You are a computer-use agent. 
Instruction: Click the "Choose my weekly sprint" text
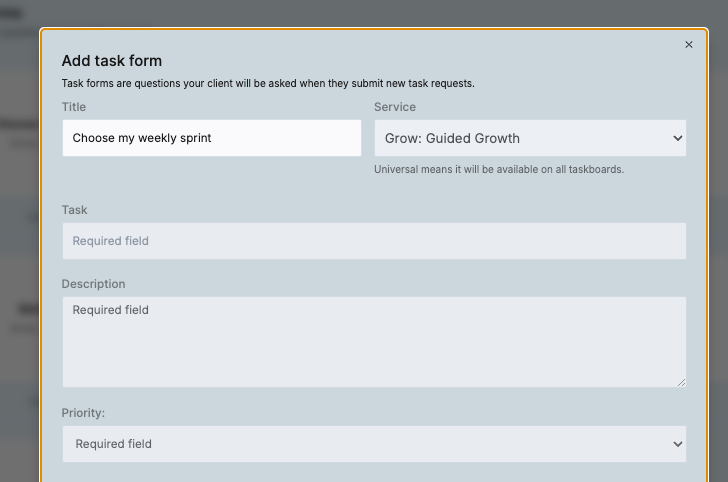click(x=142, y=138)
